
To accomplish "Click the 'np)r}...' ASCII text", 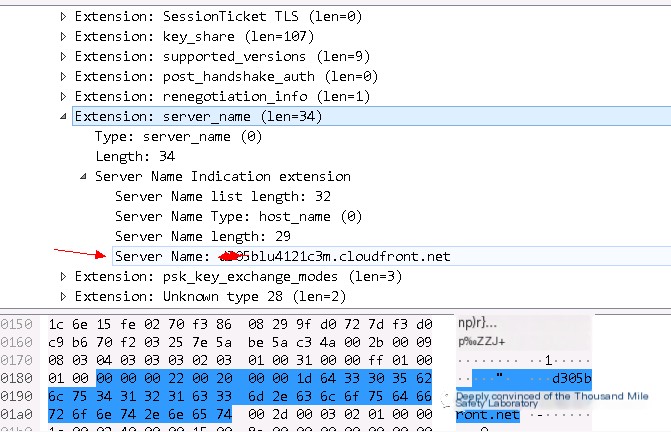I will (478, 323).
